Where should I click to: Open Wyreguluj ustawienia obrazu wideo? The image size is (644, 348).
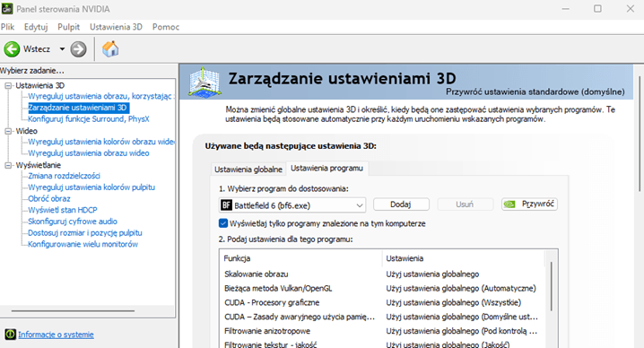[x=89, y=153]
